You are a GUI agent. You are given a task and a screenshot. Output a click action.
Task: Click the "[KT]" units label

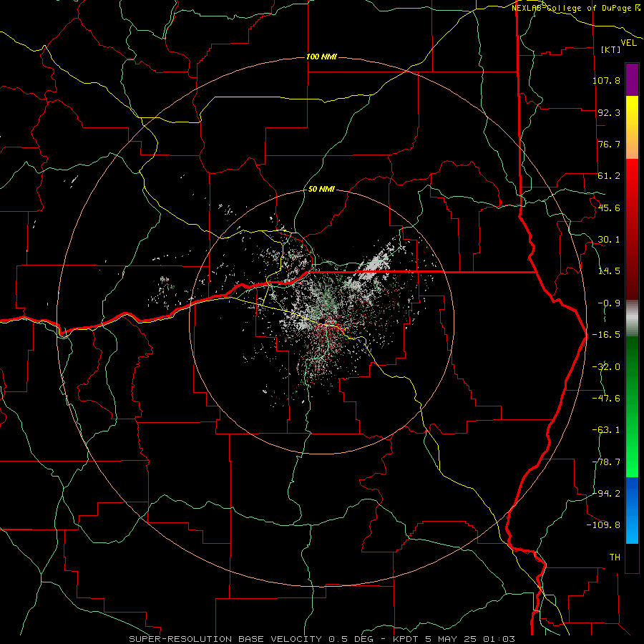(x=610, y=49)
